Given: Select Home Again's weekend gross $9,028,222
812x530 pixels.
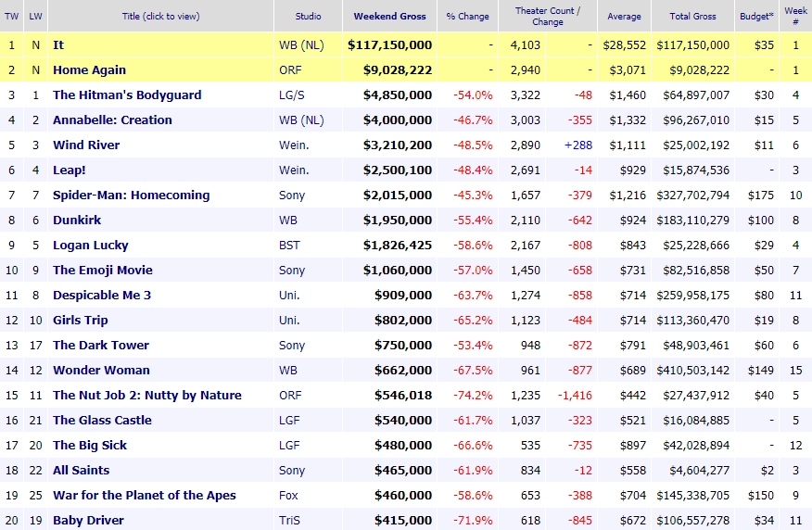Looking at the screenshot, I should pyautogui.click(x=398, y=69).
